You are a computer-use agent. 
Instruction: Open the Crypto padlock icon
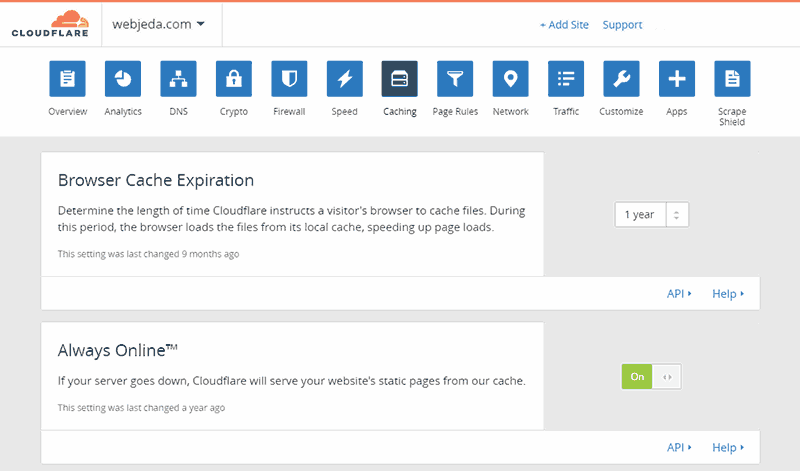pyautogui.click(x=234, y=79)
